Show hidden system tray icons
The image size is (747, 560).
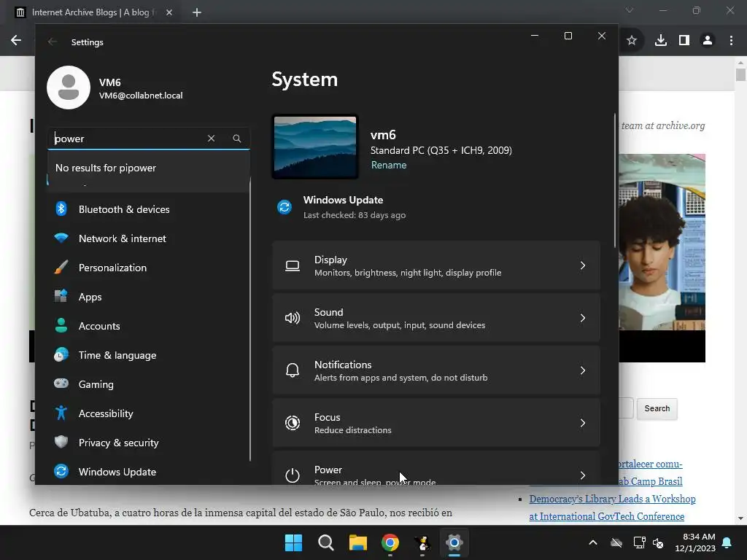[592, 542]
